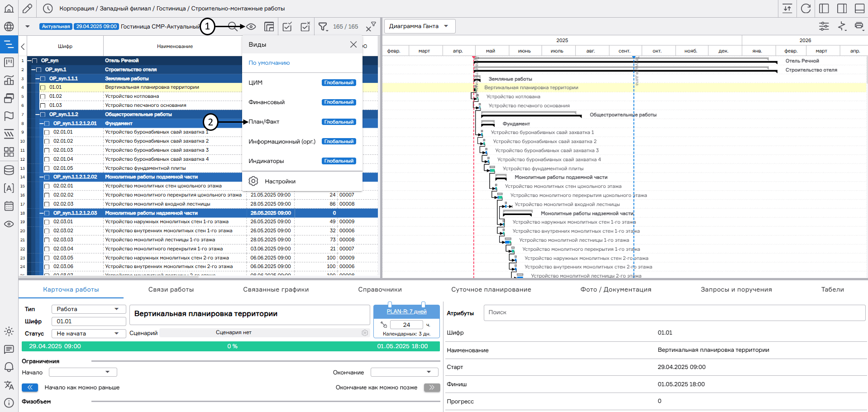Select План/Факт view from list
Screen dimensions: 868x412
click(264, 122)
